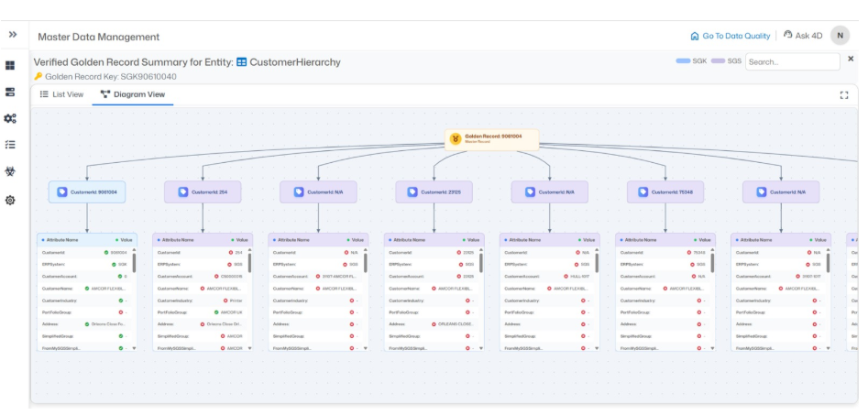Select the checklist icon in the sidebar
The height and width of the screenshot is (415, 868).
(x=11, y=146)
